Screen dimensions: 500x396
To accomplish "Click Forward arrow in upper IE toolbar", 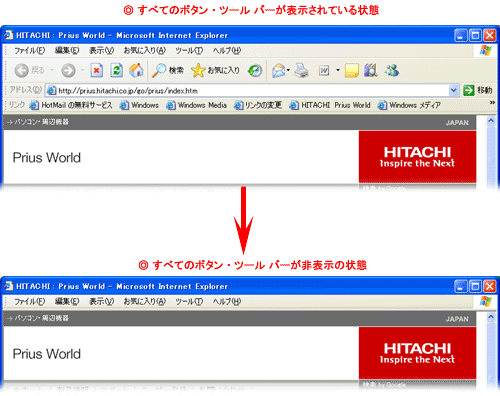I will (68, 70).
